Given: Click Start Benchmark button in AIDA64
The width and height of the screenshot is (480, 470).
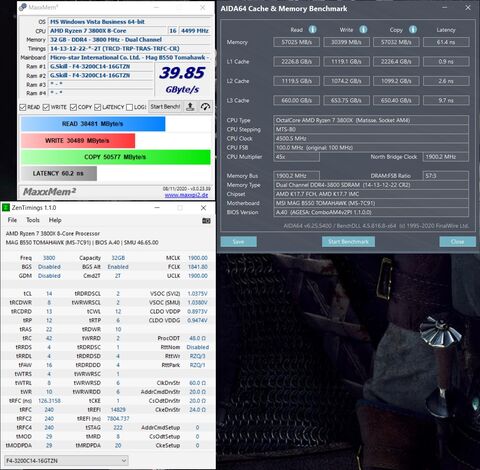Looking at the screenshot, I should click(348, 242).
